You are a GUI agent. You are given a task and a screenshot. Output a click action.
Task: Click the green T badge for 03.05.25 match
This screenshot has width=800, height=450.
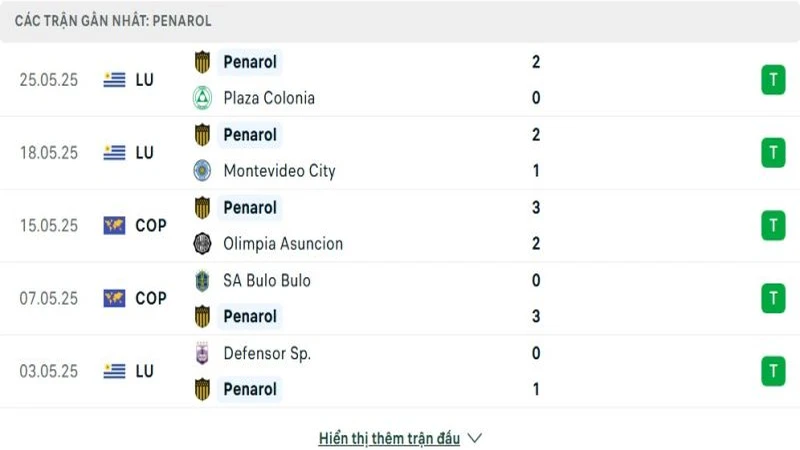(772, 371)
